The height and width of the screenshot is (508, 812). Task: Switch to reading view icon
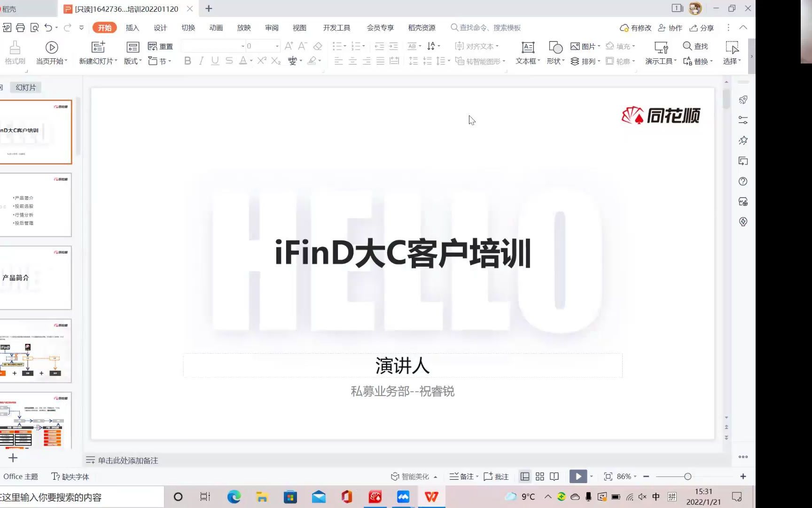(x=554, y=476)
